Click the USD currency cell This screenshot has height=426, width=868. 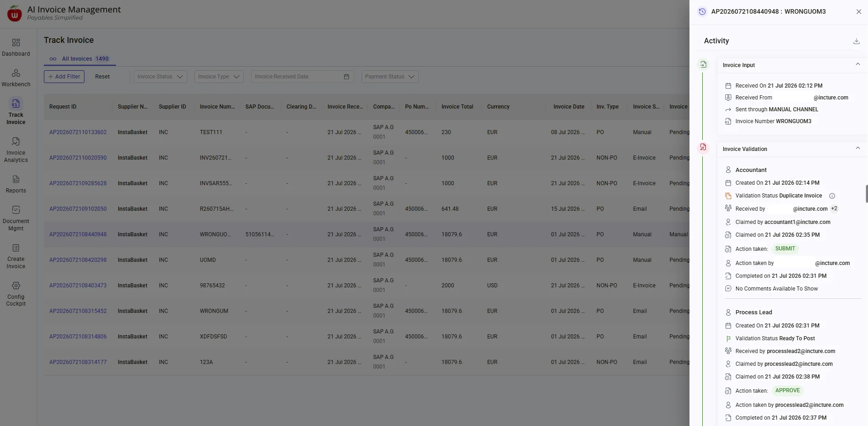tap(492, 286)
